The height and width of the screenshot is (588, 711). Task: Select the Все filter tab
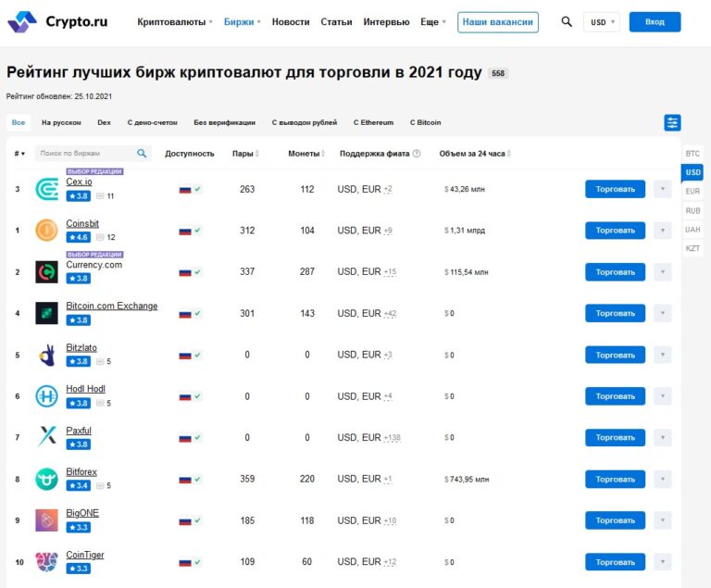pos(19,122)
